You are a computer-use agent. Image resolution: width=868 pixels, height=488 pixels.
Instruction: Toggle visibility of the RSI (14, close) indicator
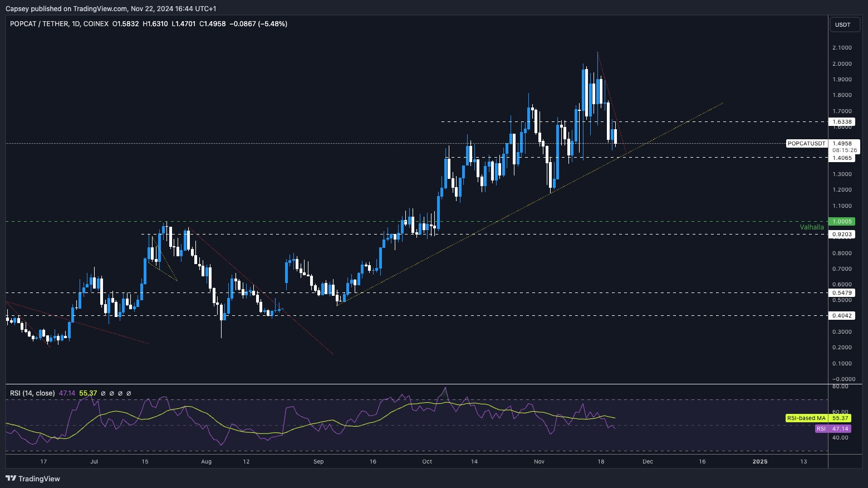click(33, 393)
